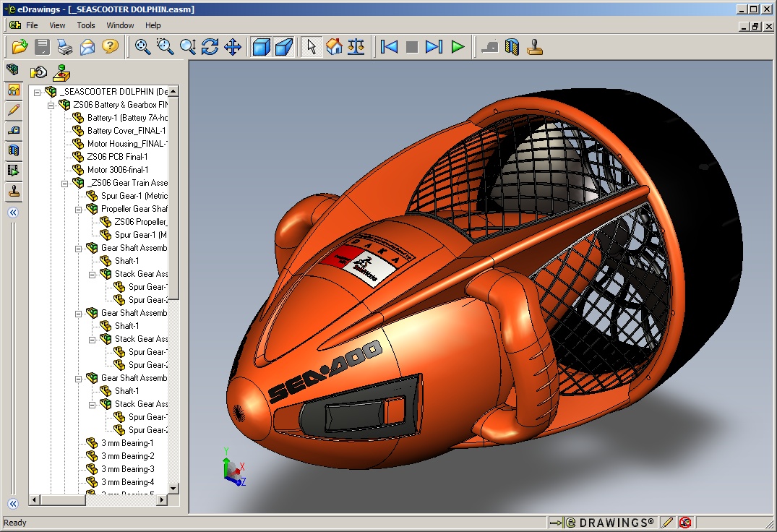This screenshot has width=777, height=532.
Task: Toggle shaded view mode
Action: click(261, 47)
